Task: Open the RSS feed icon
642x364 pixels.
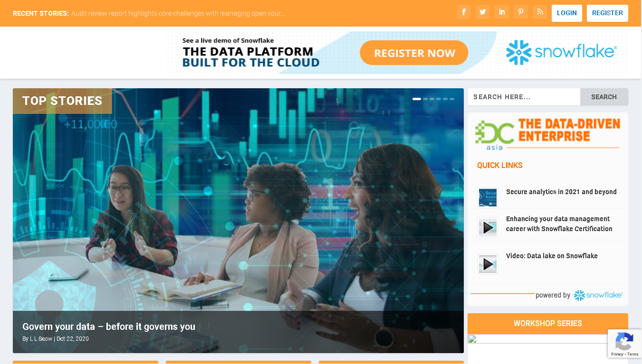Action: [540, 12]
